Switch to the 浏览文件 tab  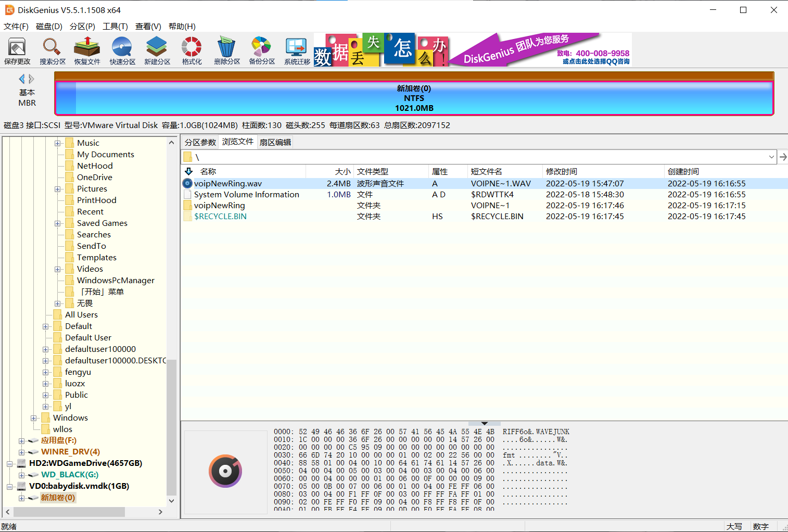[x=238, y=142]
